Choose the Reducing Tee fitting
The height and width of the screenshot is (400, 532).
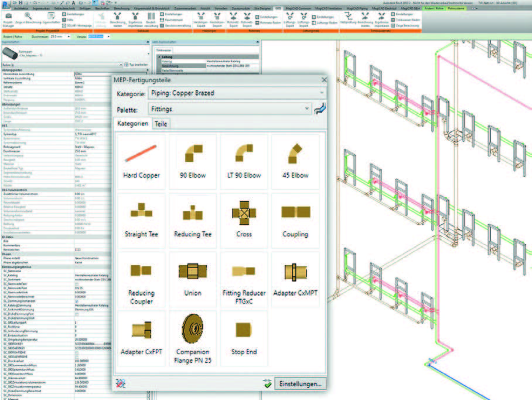(x=193, y=220)
